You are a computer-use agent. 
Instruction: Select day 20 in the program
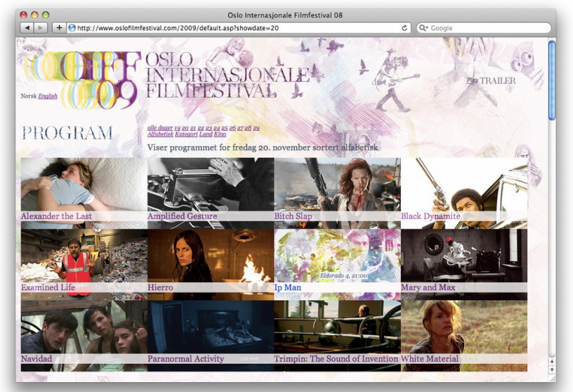[x=185, y=128]
